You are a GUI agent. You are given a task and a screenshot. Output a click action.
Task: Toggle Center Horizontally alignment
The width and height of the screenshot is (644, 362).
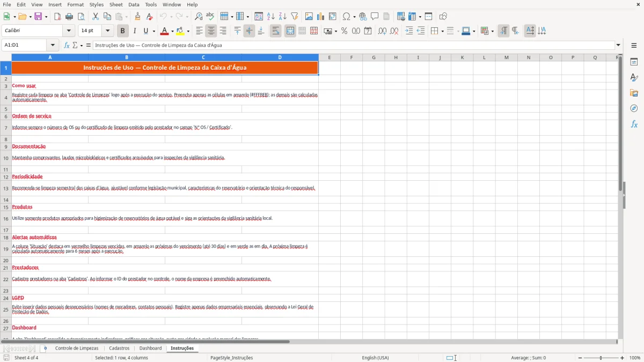tap(211, 31)
